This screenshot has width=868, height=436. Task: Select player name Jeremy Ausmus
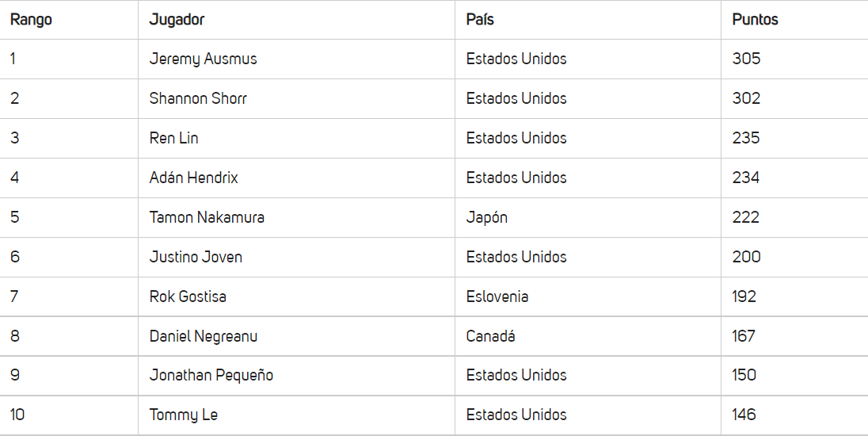(204, 59)
